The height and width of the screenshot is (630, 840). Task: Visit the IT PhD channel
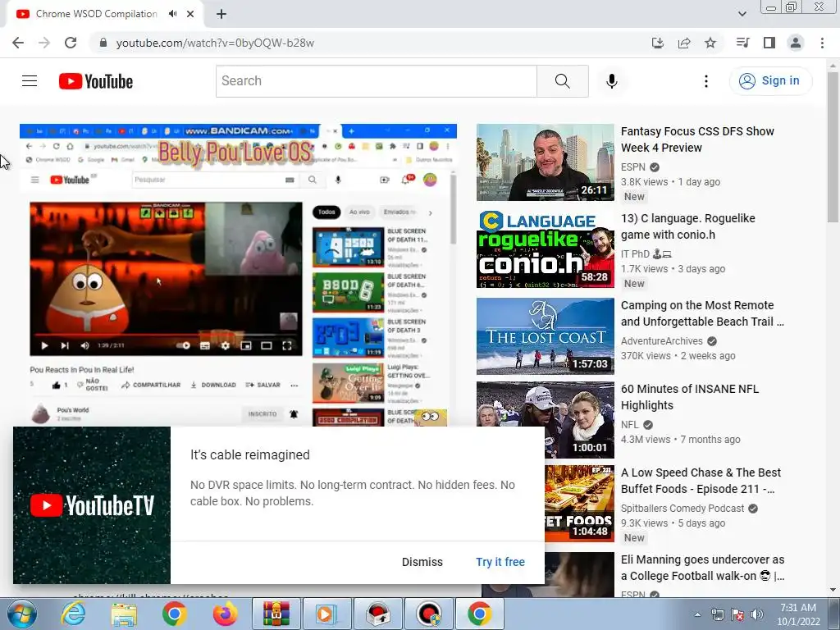(646, 254)
